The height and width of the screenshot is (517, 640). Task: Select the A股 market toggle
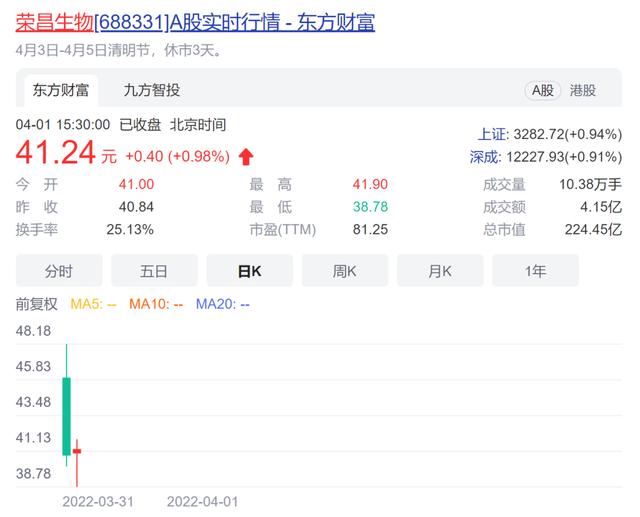pos(542,90)
